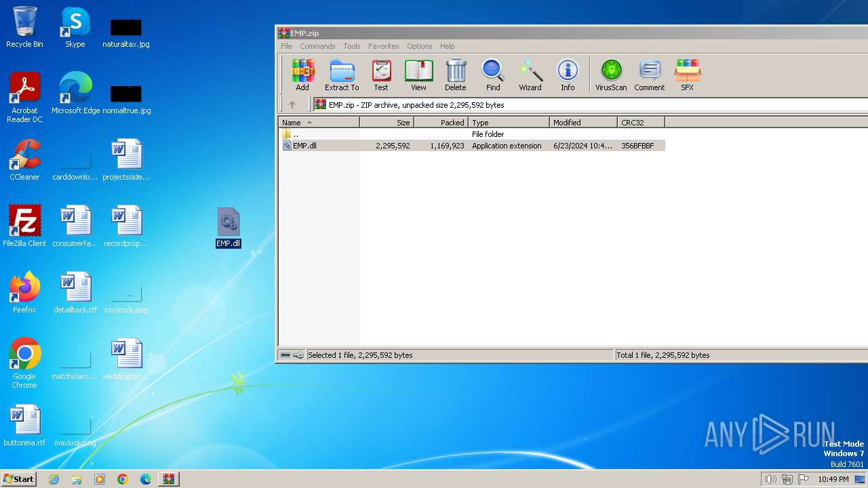The image size is (868, 488).
Task: Show archive Info
Action: click(568, 75)
